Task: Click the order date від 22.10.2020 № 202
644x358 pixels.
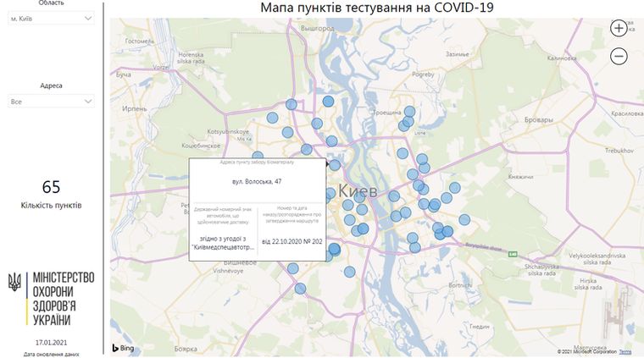Action: pyautogui.click(x=290, y=240)
